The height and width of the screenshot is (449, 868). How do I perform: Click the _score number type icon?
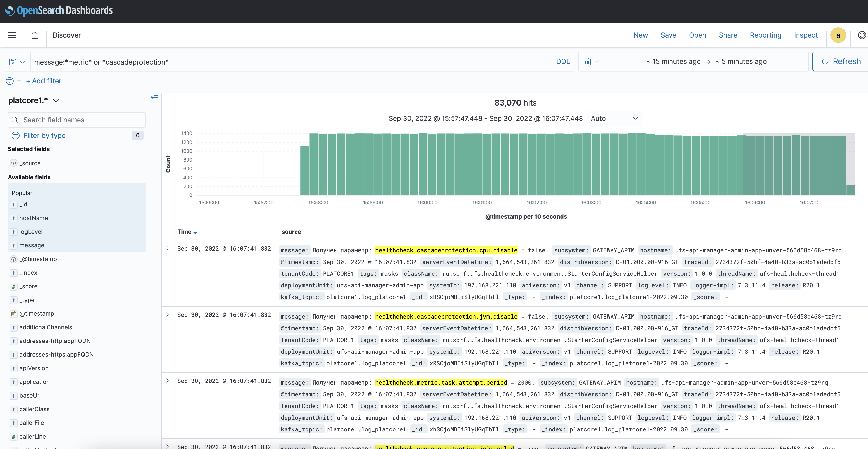point(13,286)
